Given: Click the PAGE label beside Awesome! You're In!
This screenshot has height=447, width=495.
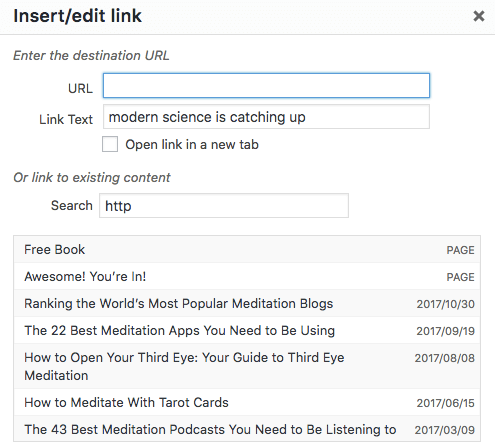Looking at the screenshot, I should [460, 277].
